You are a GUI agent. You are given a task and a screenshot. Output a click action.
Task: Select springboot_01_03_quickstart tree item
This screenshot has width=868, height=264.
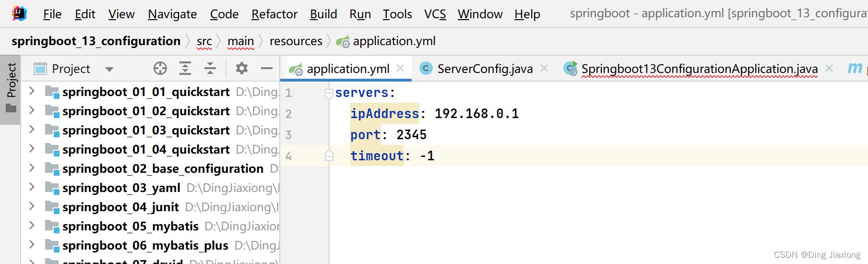click(x=146, y=131)
